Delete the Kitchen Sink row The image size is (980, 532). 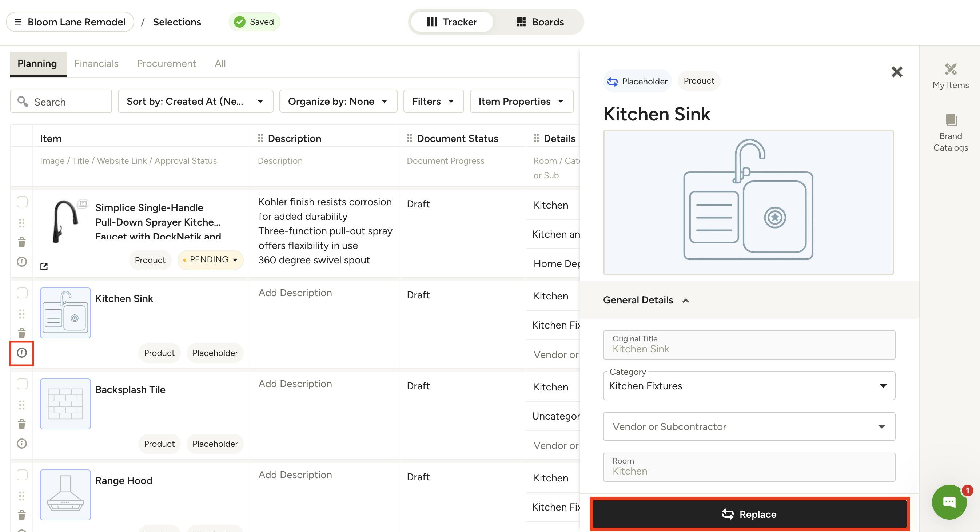(22, 333)
